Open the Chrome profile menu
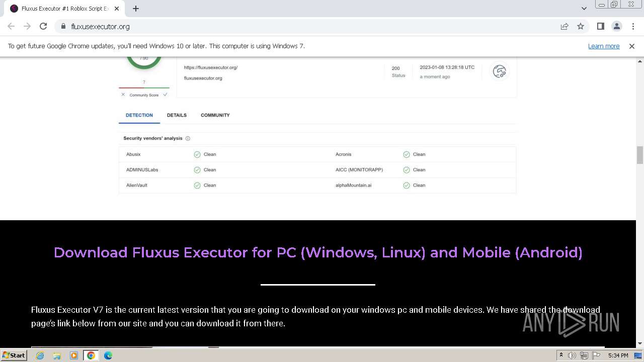Image resolution: width=644 pixels, height=362 pixels. click(x=616, y=26)
